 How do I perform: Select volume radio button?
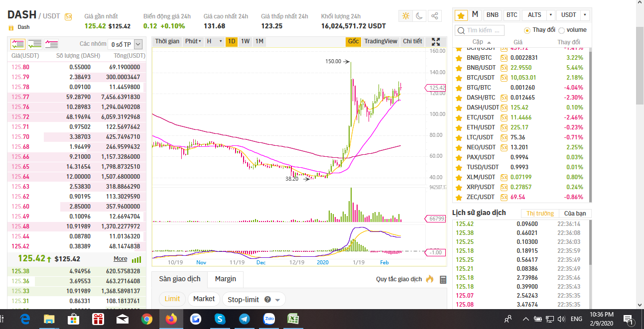click(x=562, y=30)
